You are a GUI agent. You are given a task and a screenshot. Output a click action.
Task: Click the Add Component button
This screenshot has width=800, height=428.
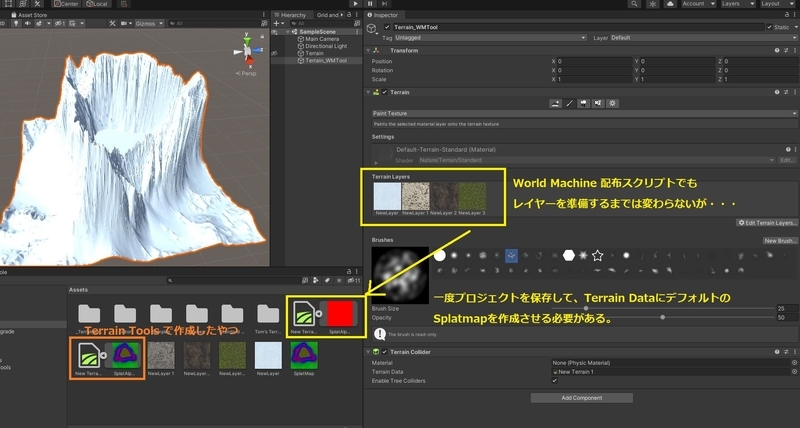[582, 398]
